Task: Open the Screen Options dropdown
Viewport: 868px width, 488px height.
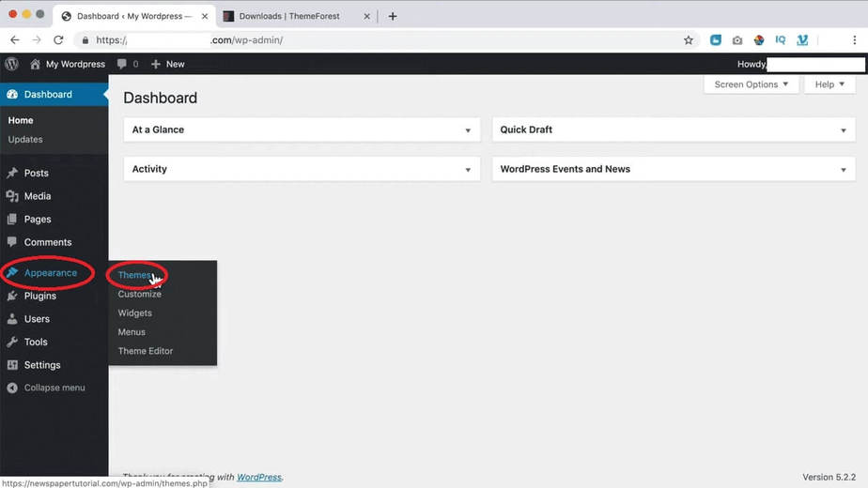Action: pos(752,84)
